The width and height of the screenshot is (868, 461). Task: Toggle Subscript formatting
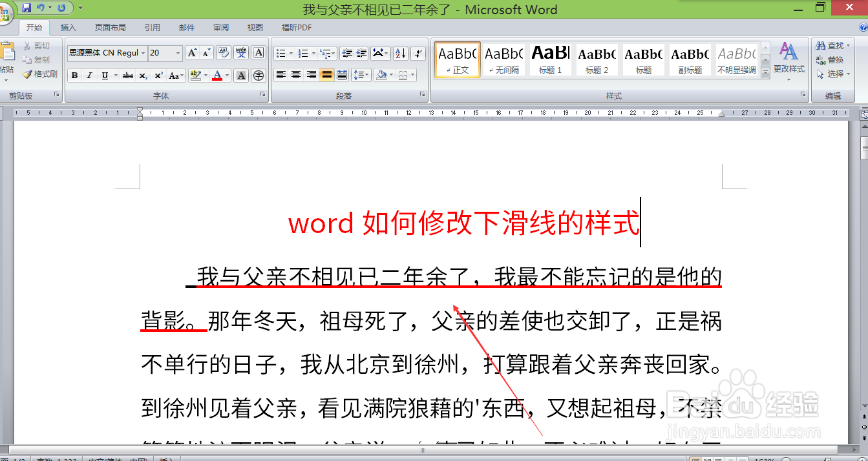pyautogui.click(x=143, y=76)
